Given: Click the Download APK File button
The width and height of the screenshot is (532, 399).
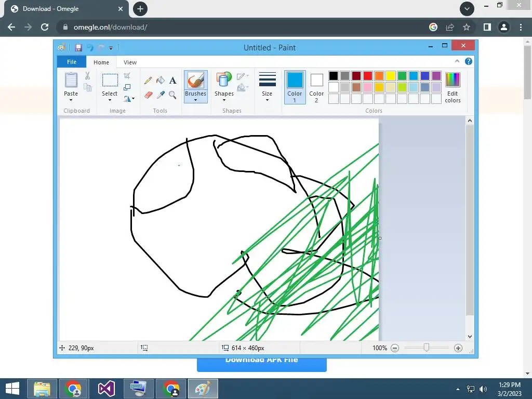Looking at the screenshot, I should coord(262,364).
